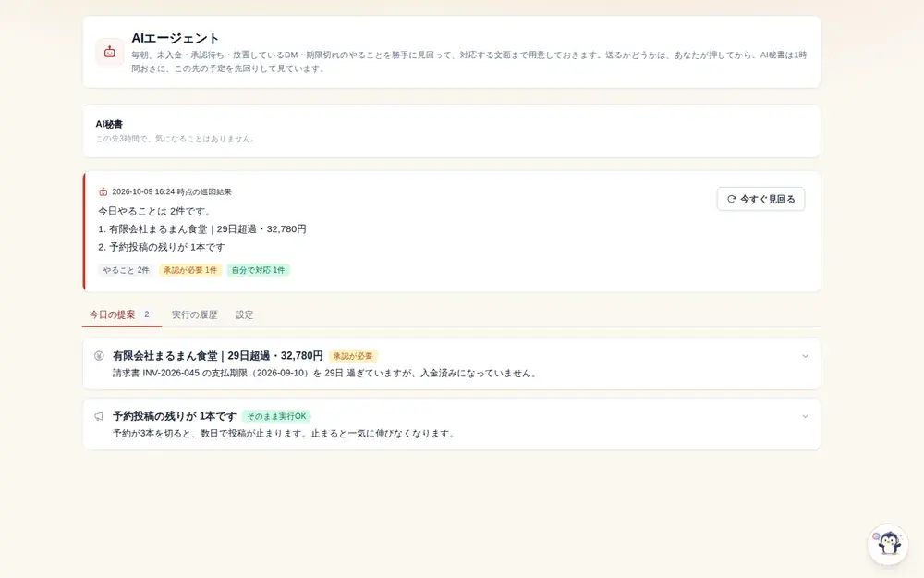Click the 自分で対応 1件 badge
The image size is (924, 578).
pos(258,270)
